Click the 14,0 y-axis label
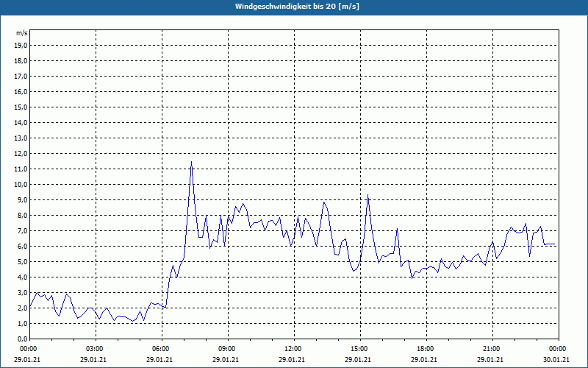 coord(21,122)
